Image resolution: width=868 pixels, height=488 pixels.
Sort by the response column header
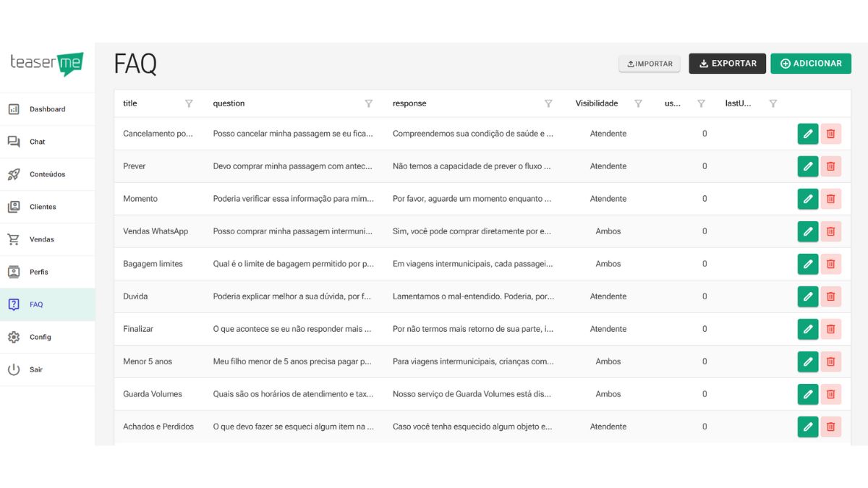pyautogui.click(x=409, y=103)
